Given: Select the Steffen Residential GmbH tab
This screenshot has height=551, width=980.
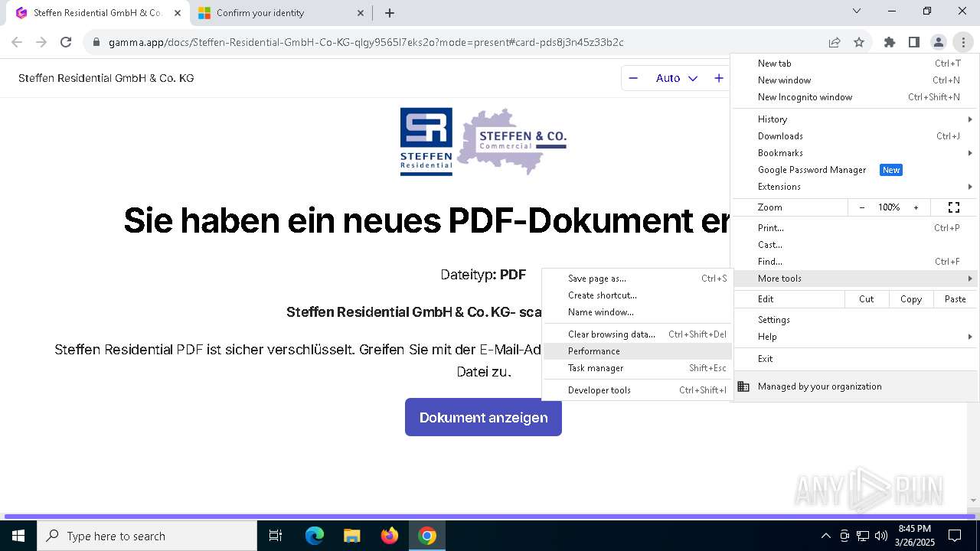Looking at the screenshot, I should tap(97, 13).
